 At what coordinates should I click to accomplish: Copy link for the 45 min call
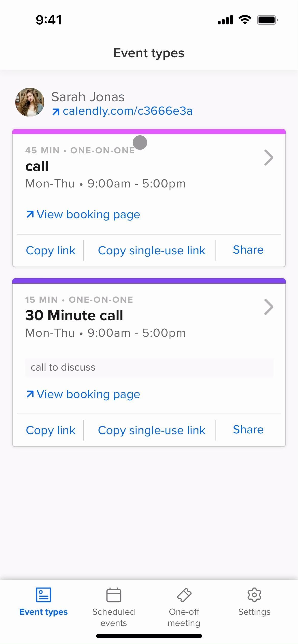click(x=51, y=251)
